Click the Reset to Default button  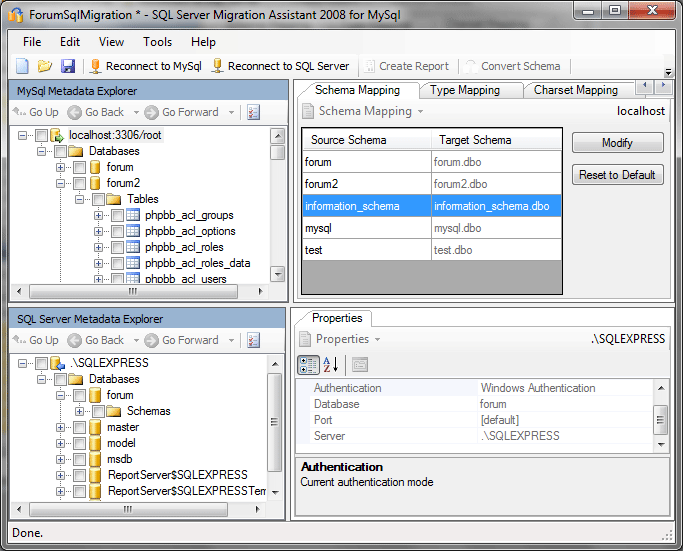click(x=617, y=175)
